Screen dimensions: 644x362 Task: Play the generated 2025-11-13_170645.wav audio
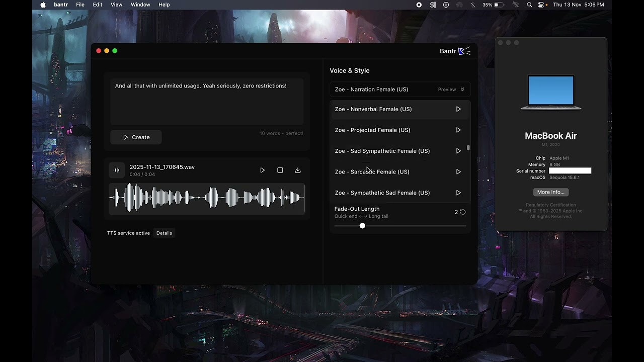pos(262,170)
